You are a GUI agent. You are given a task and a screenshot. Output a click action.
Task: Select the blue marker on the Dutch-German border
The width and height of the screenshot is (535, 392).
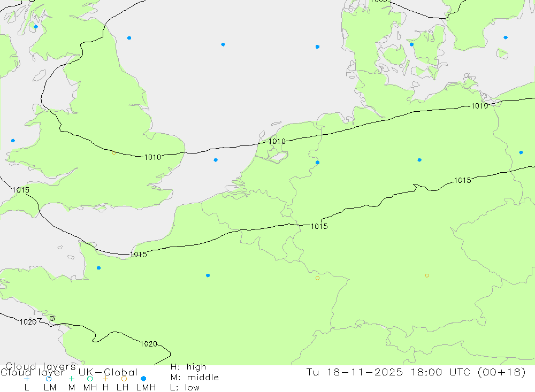[317, 163]
